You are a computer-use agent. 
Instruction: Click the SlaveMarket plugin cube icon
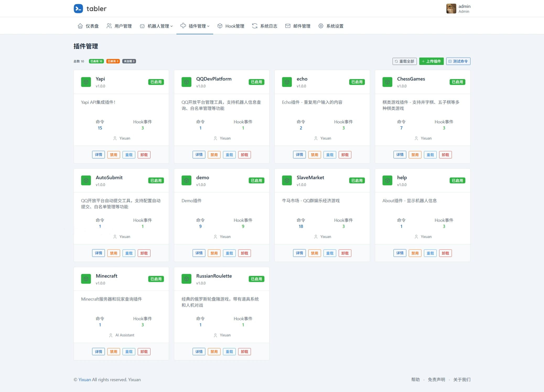pyautogui.click(x=287, y=180)
